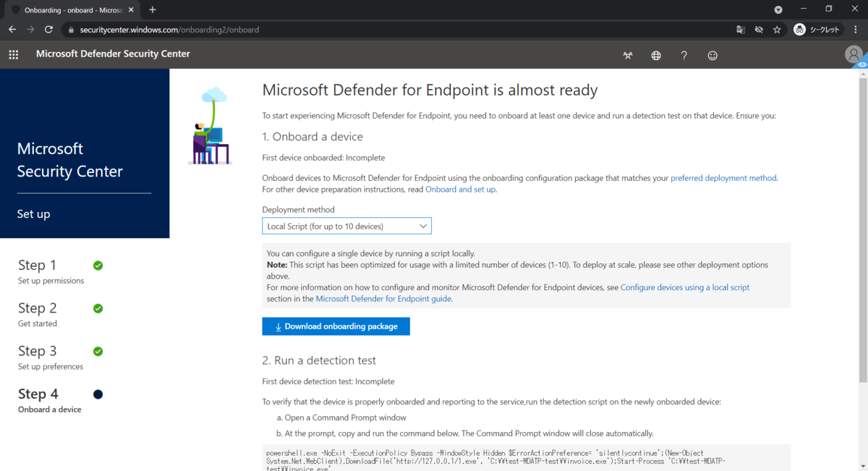This screenshot has width=868, height=471.
Task: Open the globe time zone icon
Action: (x=656, y=55)
